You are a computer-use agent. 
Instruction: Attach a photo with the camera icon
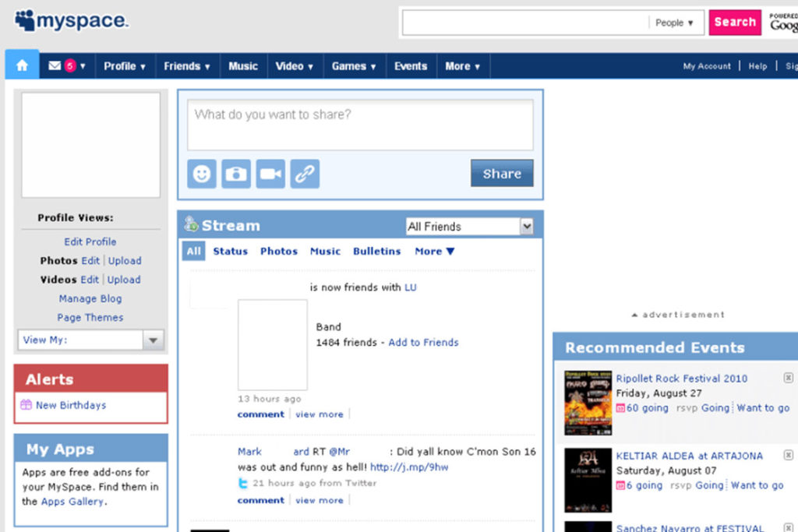[236, 174]
